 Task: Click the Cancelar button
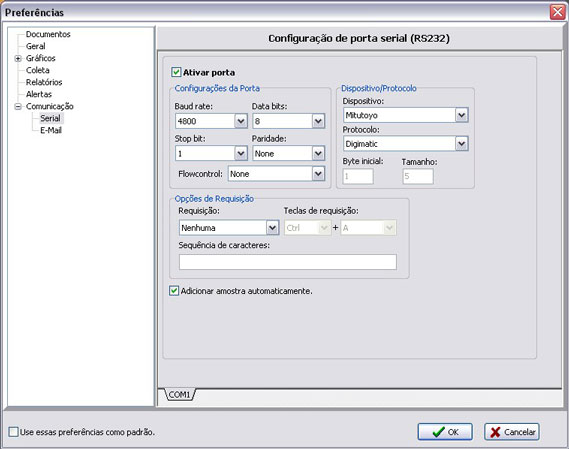512,432
